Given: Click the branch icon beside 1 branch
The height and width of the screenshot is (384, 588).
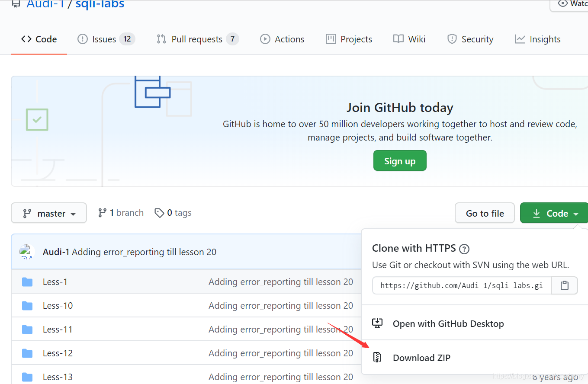Looking at the screenshot, I should (x=102, y=213).
